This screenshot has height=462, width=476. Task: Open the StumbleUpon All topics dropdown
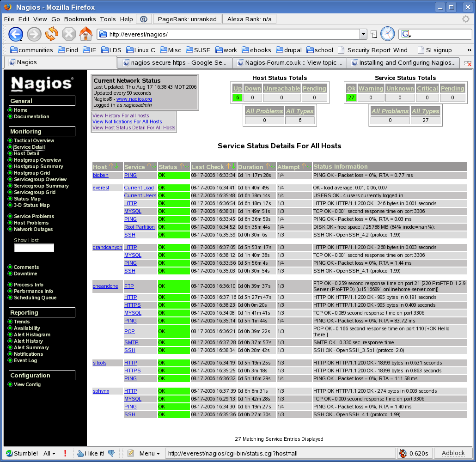[x=49, y=453]
